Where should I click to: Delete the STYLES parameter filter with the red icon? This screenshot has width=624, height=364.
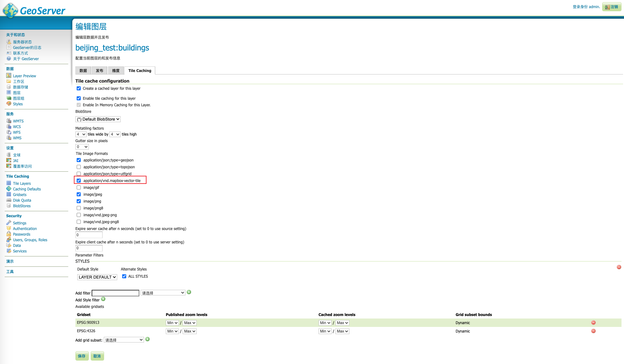coord(619,267)
